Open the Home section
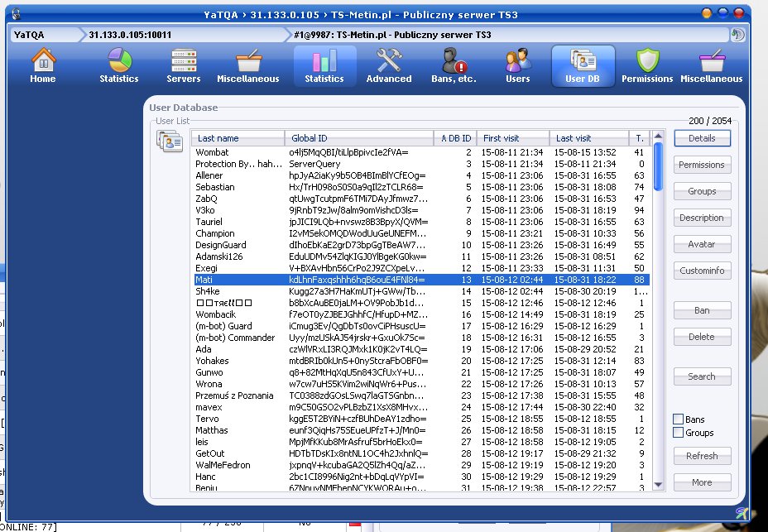The width and height of the screenshot is (768, 532). pyautogui.click(x=42, y=66)
